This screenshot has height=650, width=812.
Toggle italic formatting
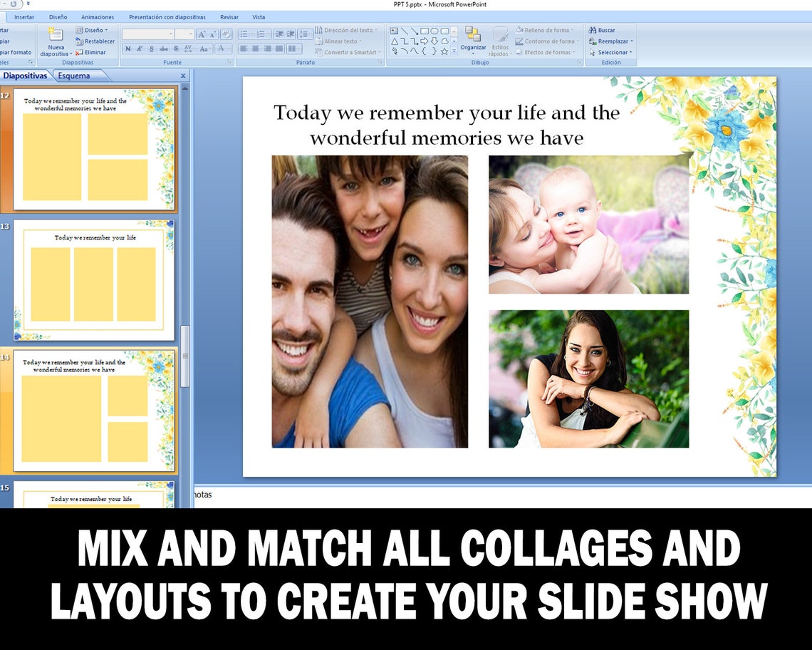(140, 48)
